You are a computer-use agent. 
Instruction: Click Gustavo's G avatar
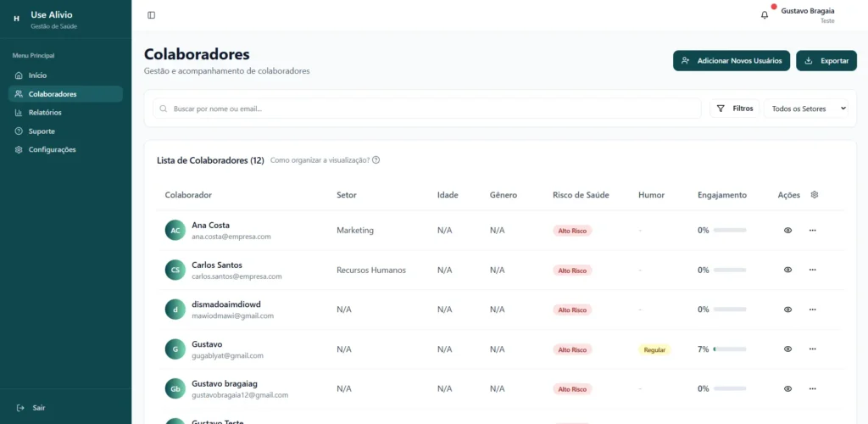pyautogui.click(x=175, y=349)
